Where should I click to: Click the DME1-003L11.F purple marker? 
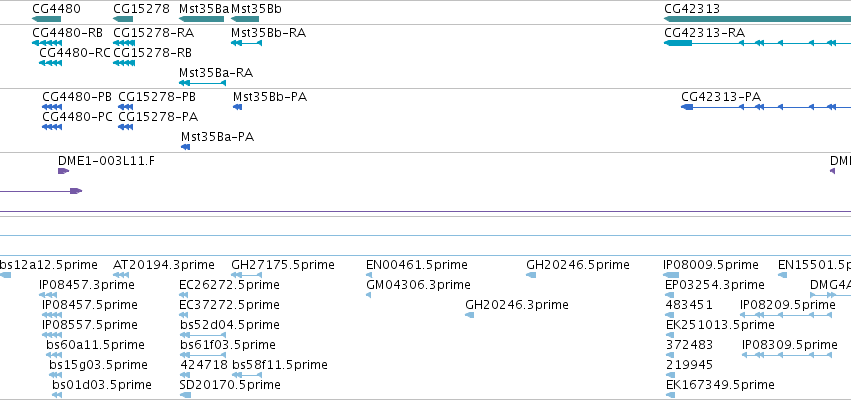click(x=63, y=171)
